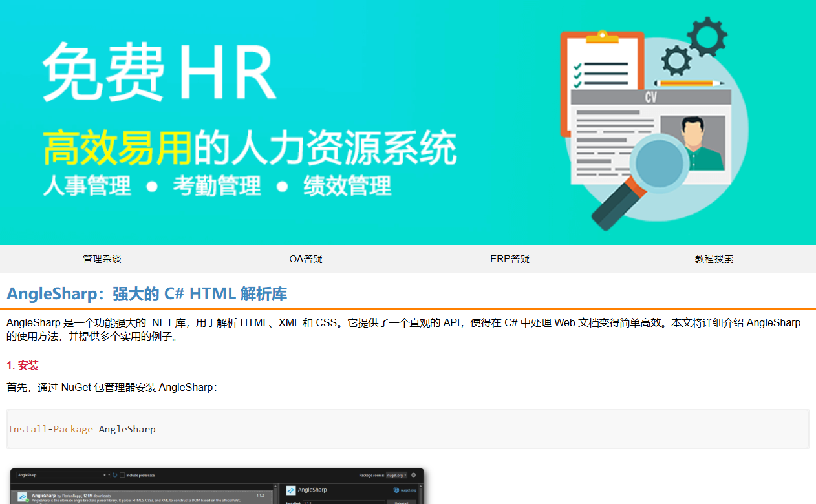The image size is (816, 504).
Task: Click the article title AngleSharp：强大的 C# HTML 解析库
Action: 147,294
